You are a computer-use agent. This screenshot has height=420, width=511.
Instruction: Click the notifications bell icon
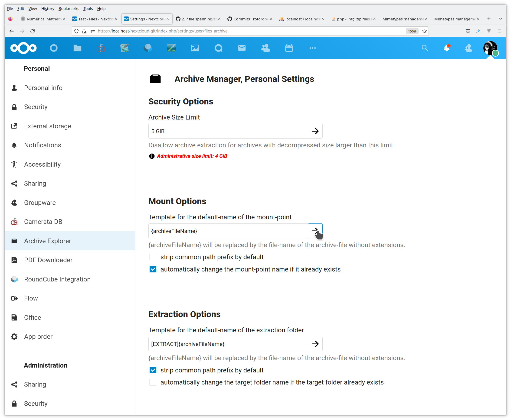click(x=446, y=48)
